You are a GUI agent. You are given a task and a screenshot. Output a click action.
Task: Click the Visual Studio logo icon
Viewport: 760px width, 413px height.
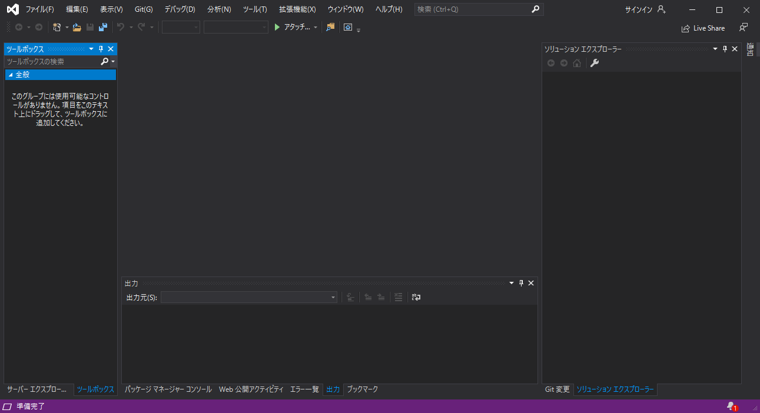tap(13, 9)
